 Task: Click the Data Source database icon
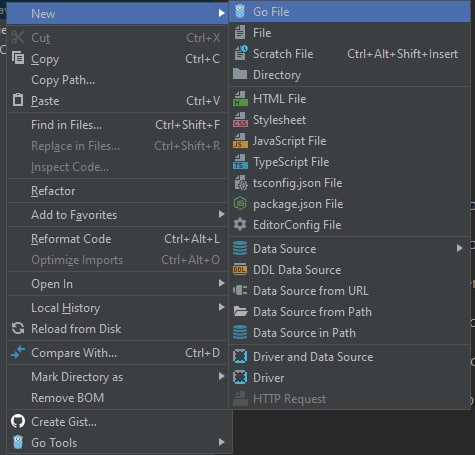click(x=240, y=249)
